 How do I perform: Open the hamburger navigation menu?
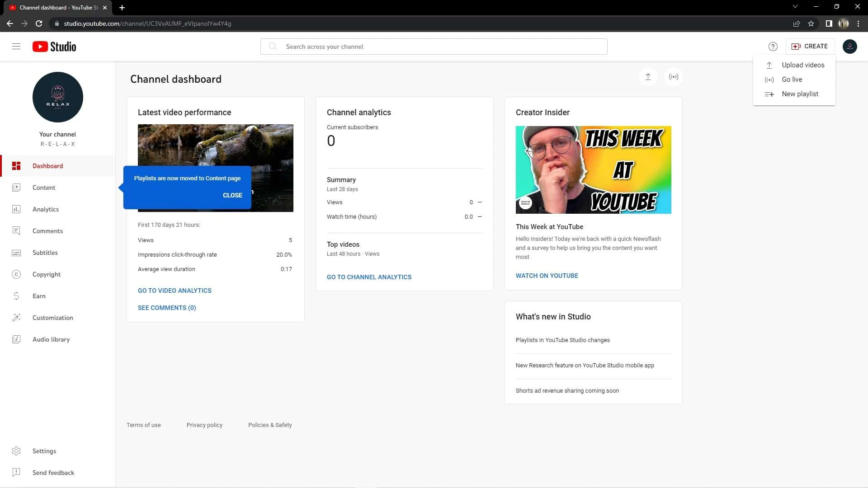point(16,47)
